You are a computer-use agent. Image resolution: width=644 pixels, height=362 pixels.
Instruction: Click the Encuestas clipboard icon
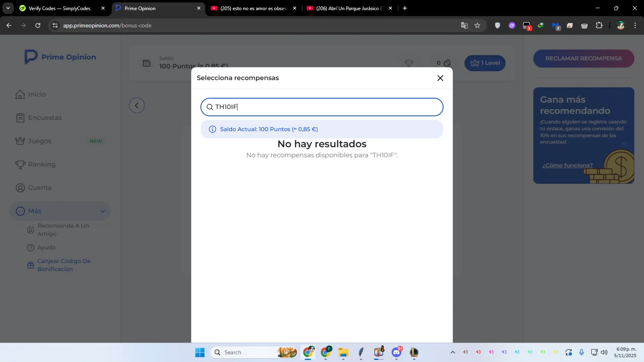[20, 118]
